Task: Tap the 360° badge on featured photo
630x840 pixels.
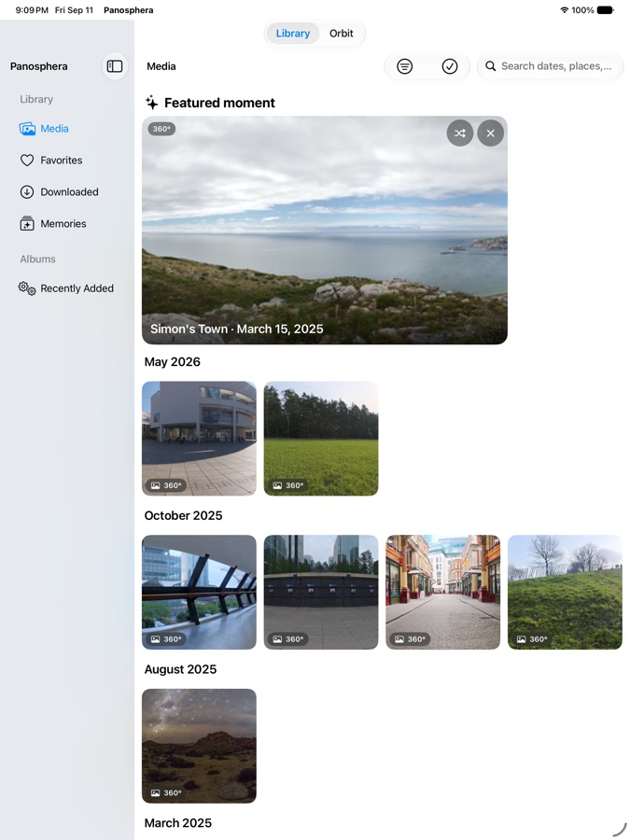Action: (161, 129)
